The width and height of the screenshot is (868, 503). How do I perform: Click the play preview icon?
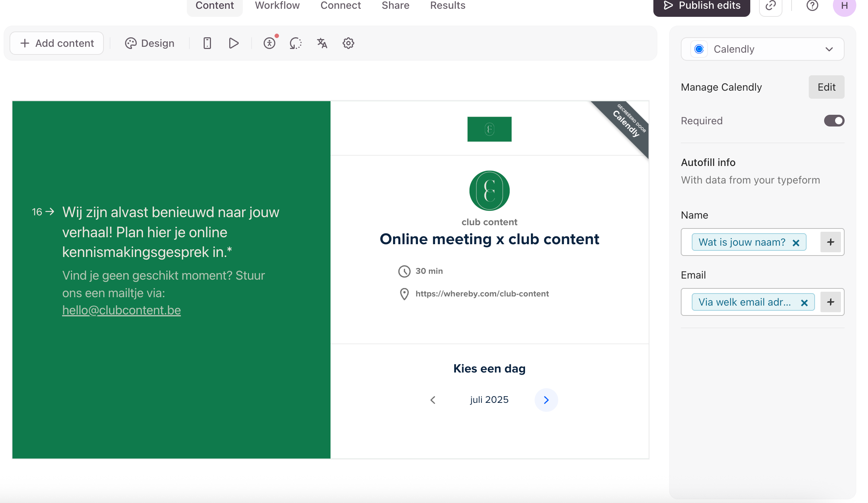(x=234, y=43)
